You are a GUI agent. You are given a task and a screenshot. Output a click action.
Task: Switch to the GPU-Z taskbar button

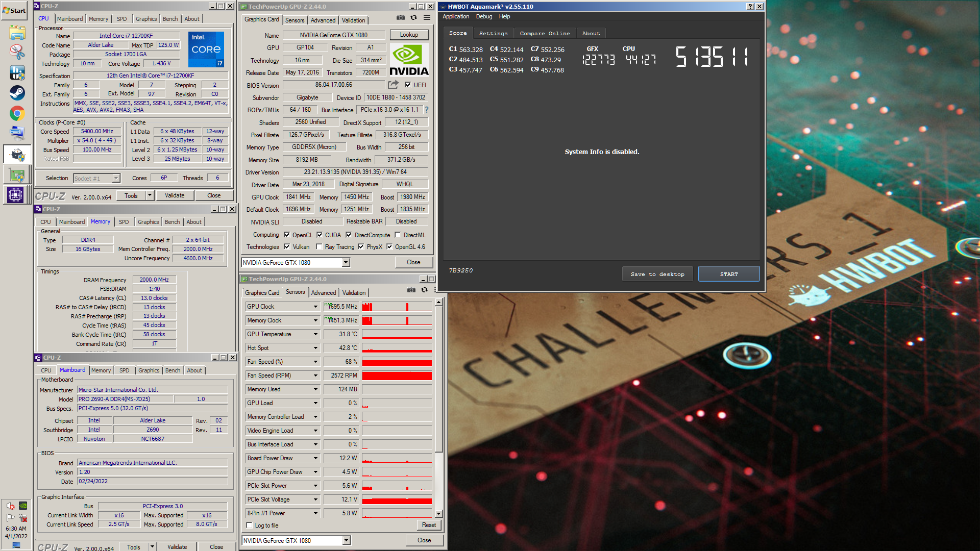click(17, 175)
